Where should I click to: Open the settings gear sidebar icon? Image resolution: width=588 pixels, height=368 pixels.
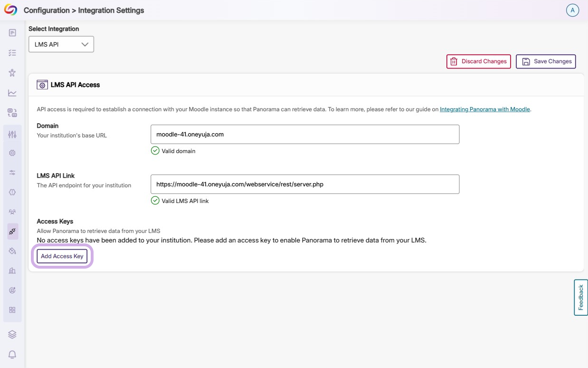[12, 153]
